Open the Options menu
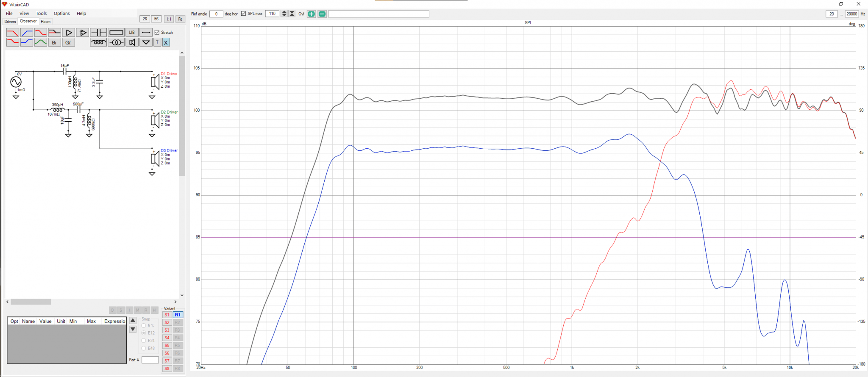Image resolution: width=868 pixels, height=377 pixels. pos(61,14)
